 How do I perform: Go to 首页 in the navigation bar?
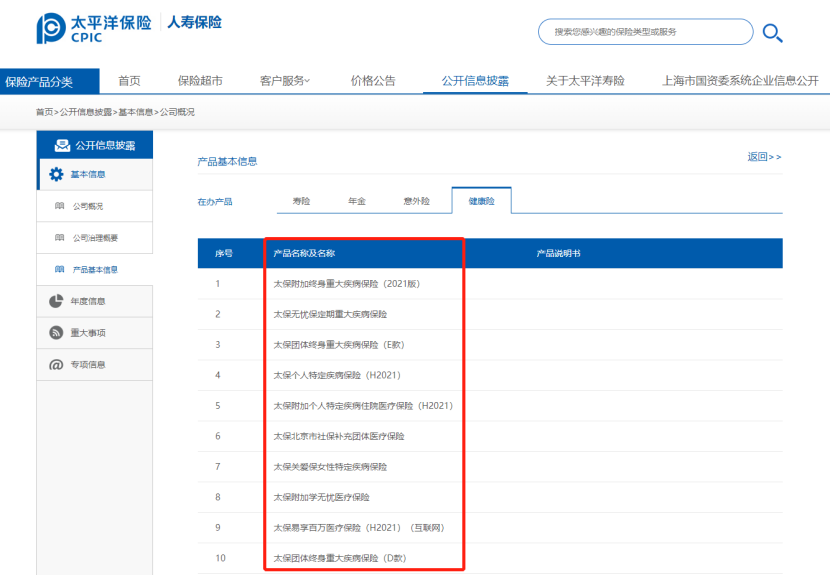coord(129,81)
